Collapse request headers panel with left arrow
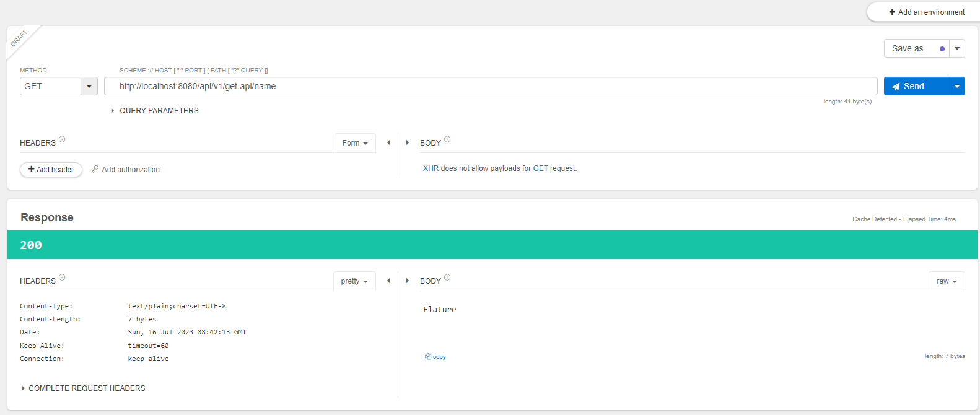Image resolution: width=980 pixels, height=415 pixels. tap(388, 142)
